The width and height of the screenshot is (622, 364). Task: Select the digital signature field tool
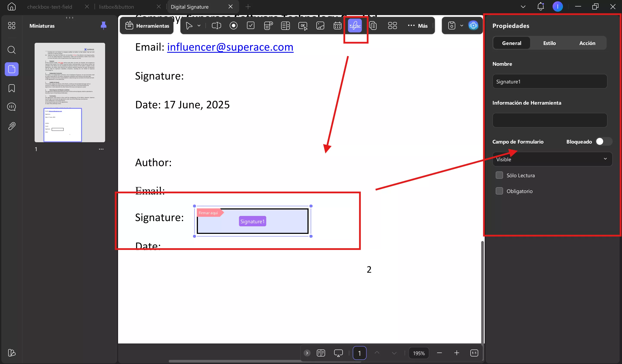tap(355, 26)
